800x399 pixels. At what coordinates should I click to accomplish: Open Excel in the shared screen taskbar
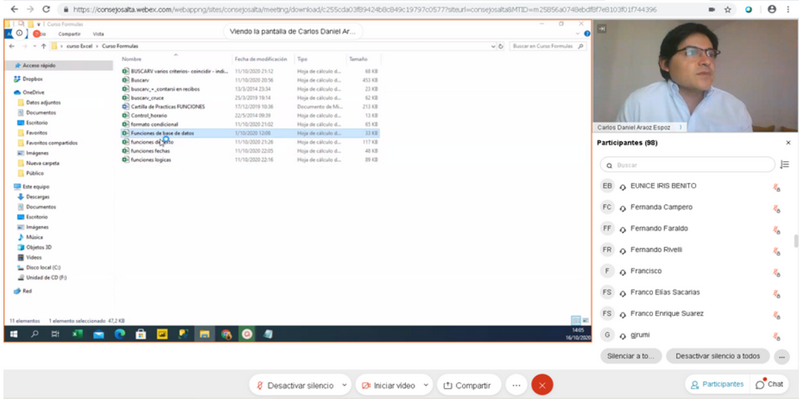click(x=77, y=334)
